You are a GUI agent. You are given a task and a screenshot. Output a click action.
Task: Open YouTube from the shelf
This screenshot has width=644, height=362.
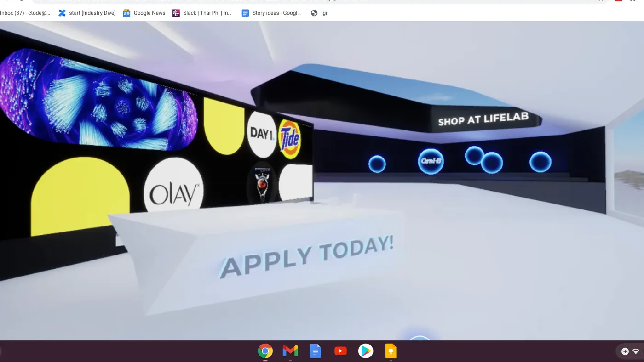(x=340, y=351)
